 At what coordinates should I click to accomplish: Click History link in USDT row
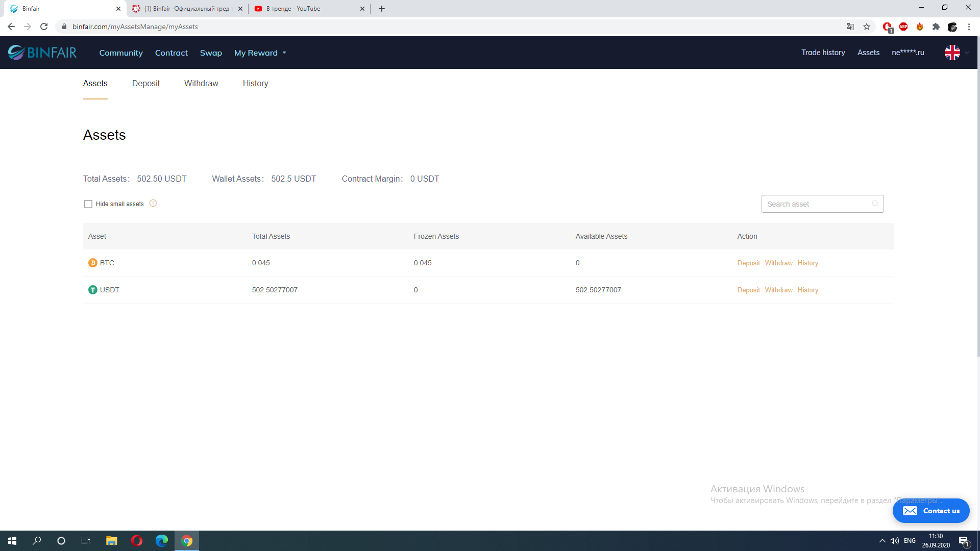807,290
